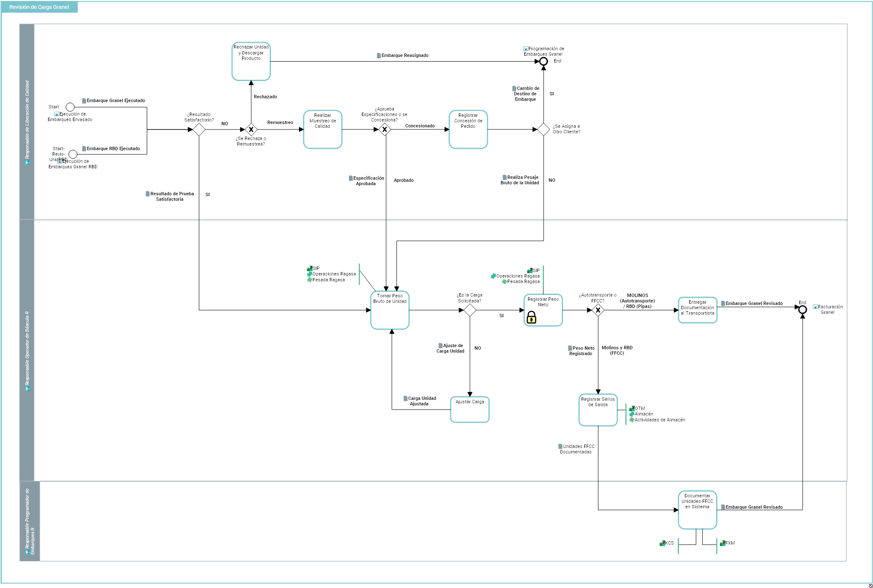This screenshot has height=588, width=873.
Task: Click the OTM system icon beside Registrar Sellos
Action: tap(632, 409)
